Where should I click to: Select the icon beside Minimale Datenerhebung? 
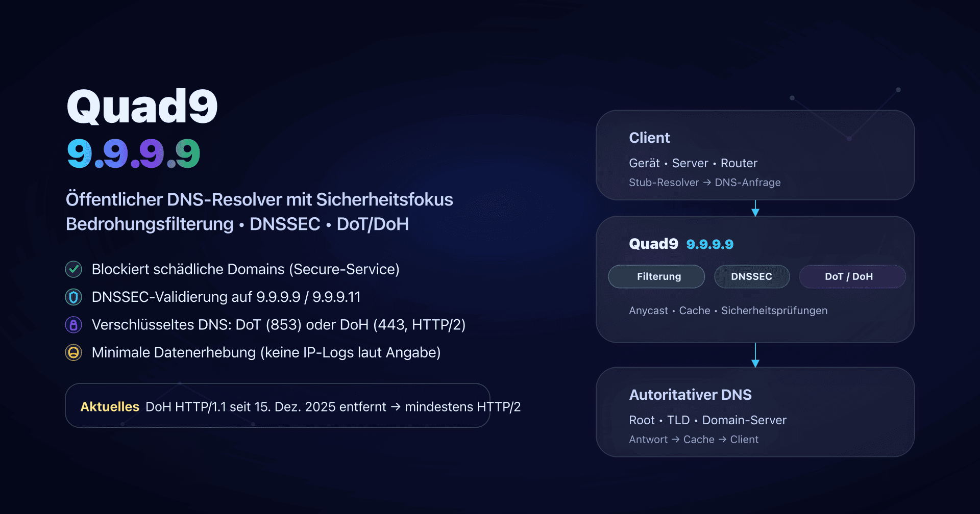click(x=73, y=352)
